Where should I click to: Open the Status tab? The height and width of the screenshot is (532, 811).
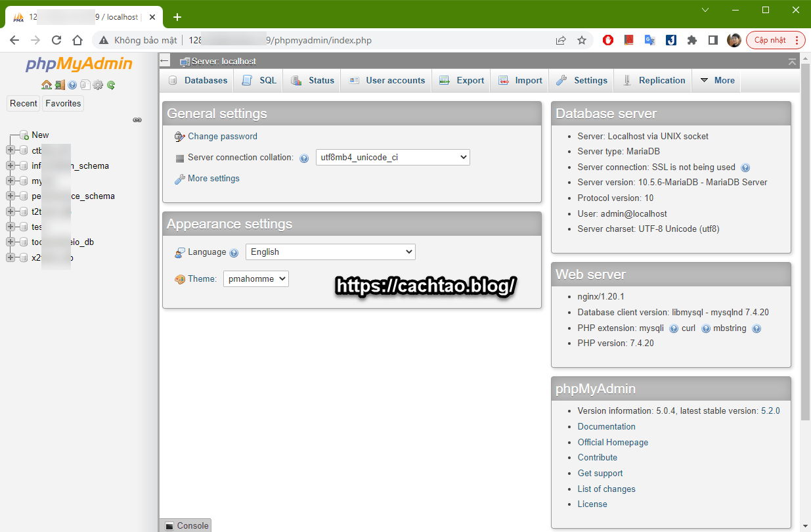(x=313, y=80)
